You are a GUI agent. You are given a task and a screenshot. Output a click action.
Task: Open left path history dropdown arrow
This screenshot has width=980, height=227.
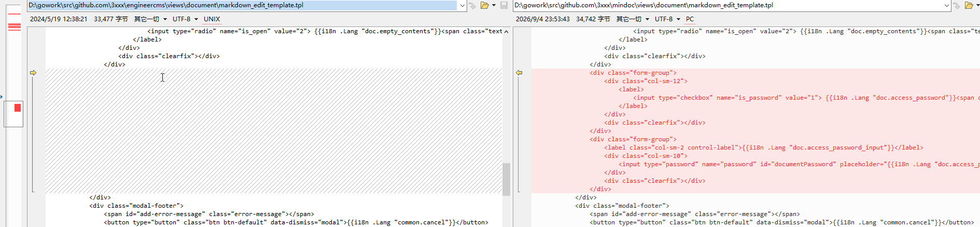[x=462, y=5]
